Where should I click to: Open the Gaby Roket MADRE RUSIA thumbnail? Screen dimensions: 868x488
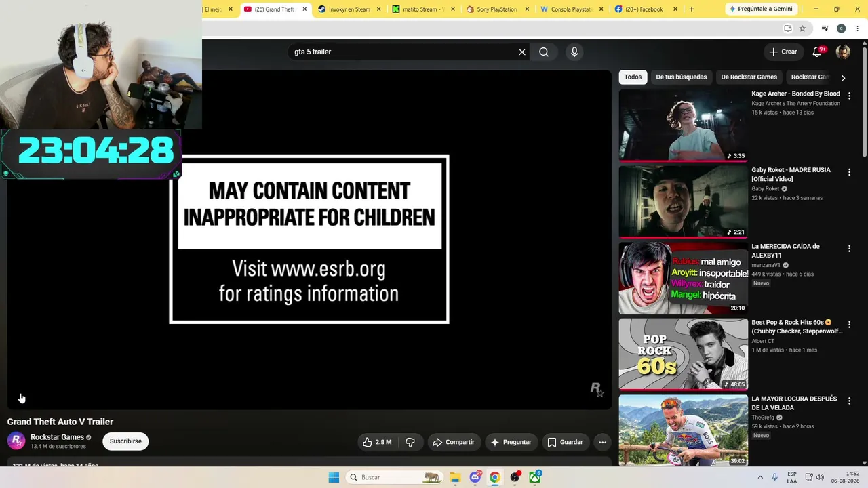coord(684,202)
